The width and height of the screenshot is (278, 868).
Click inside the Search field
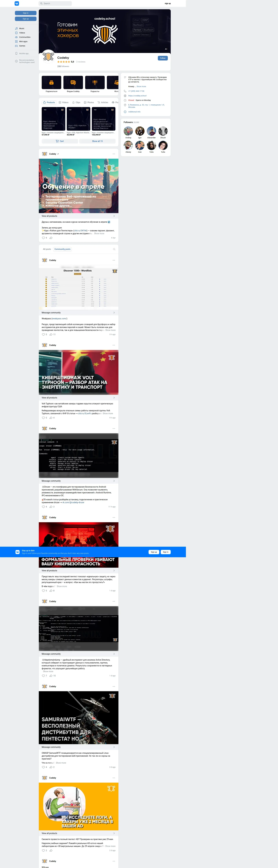(55, 3)
